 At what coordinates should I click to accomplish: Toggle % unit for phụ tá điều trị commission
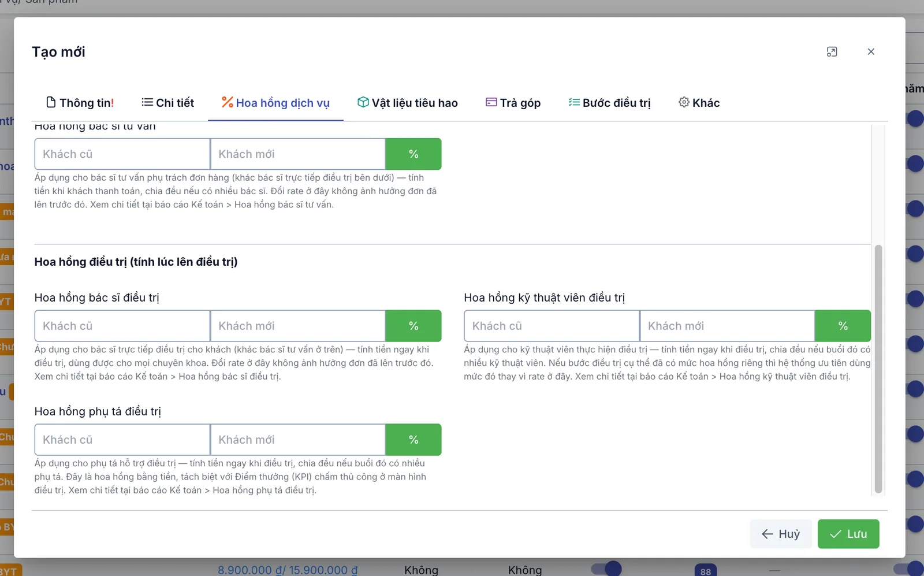pos(413,440)
